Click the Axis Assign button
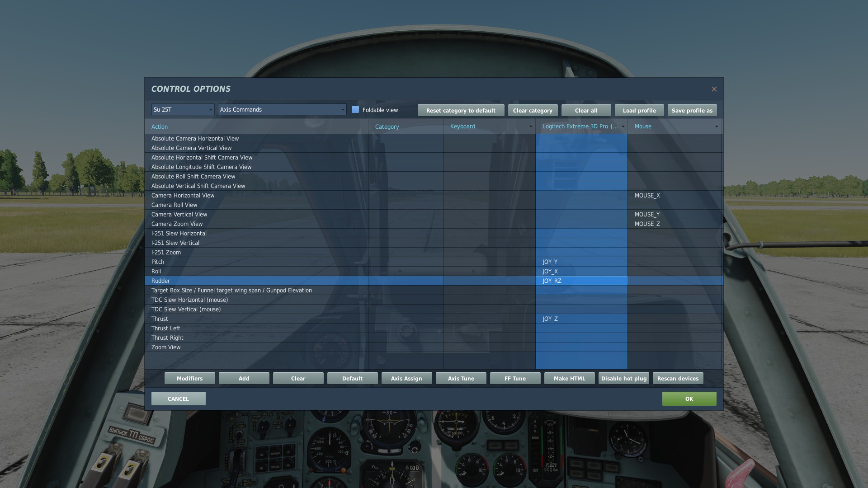 [406, 379]
